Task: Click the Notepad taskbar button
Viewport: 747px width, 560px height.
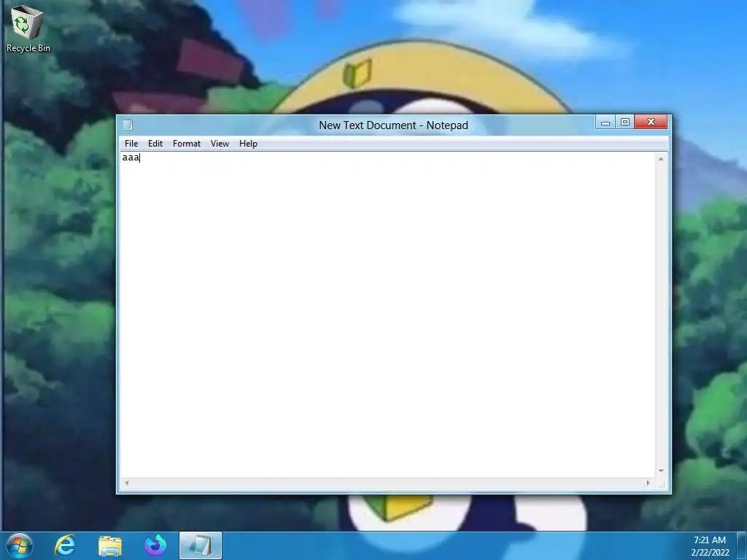Action: tap(201, 545)
